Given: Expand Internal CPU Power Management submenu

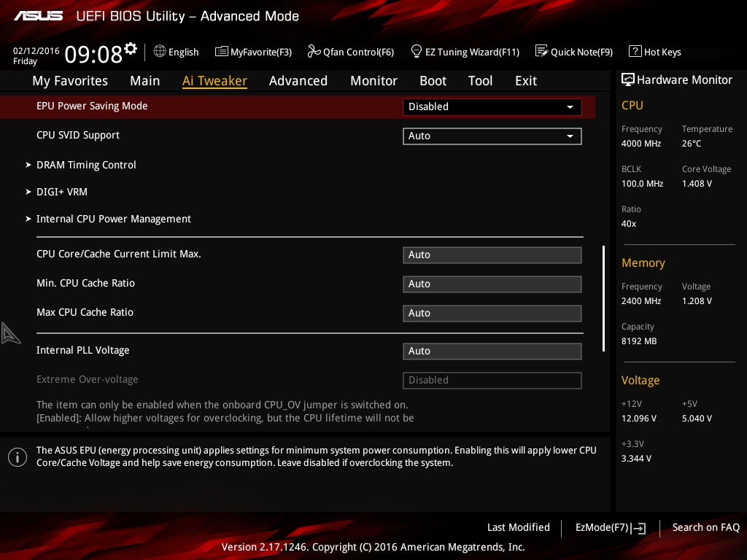Looking at the screenshot, I should click(113, 219).
